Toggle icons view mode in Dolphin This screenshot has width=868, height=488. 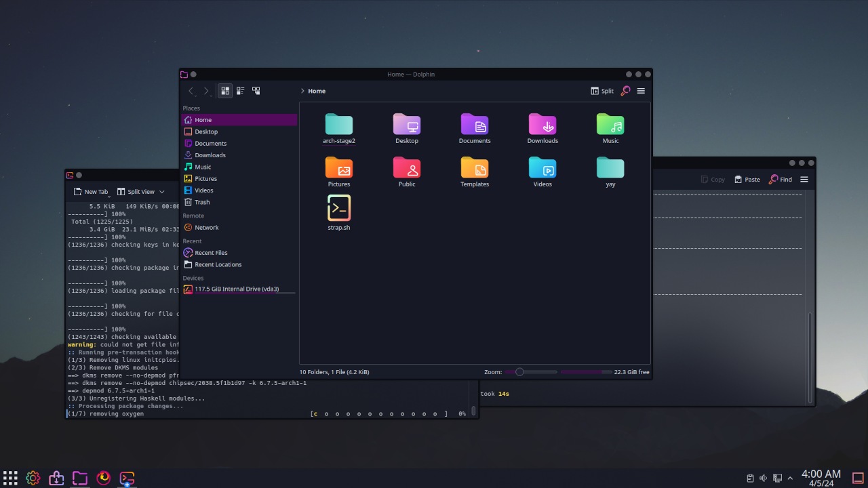click(224, 90)
